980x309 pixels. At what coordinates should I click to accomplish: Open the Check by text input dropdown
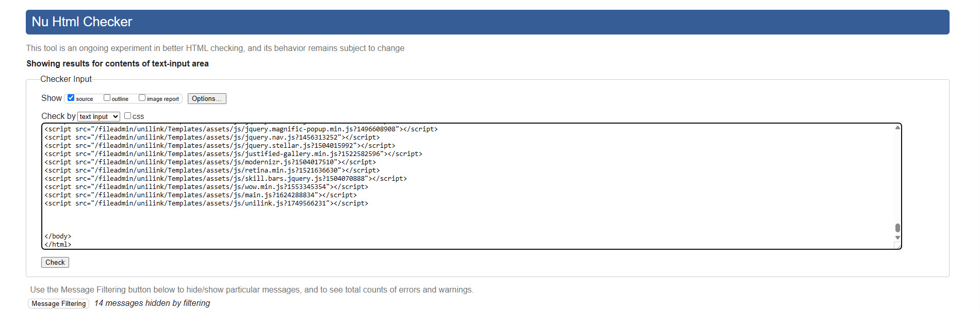point(99,116)
